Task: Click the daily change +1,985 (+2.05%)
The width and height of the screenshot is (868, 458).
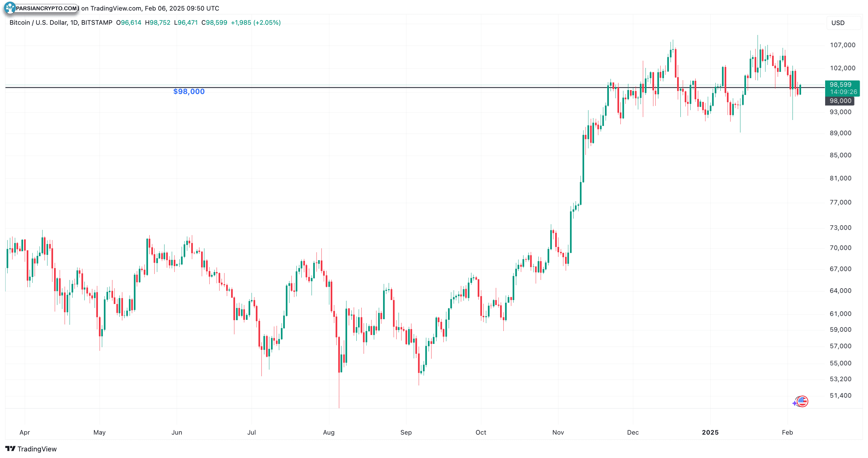Action: [x=256, y=22]
